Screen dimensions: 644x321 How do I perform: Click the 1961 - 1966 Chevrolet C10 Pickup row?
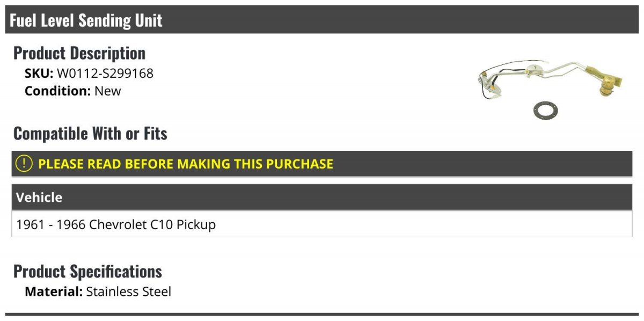322,224
